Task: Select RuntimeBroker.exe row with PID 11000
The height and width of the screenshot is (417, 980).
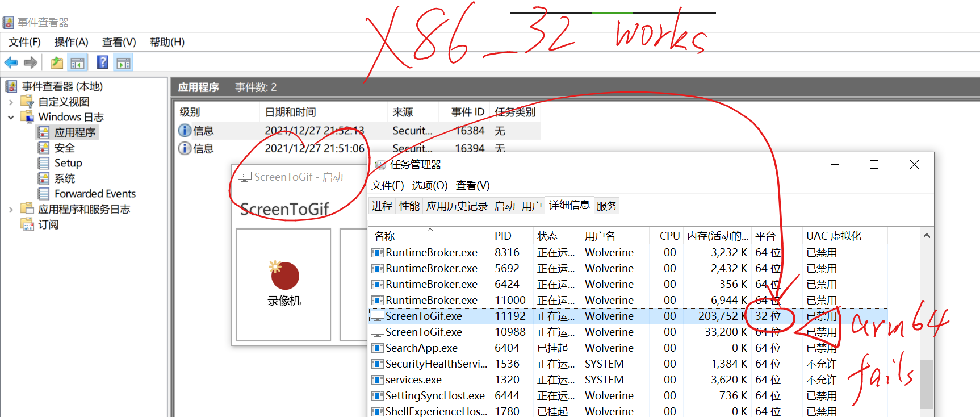Action: point(628,300)
